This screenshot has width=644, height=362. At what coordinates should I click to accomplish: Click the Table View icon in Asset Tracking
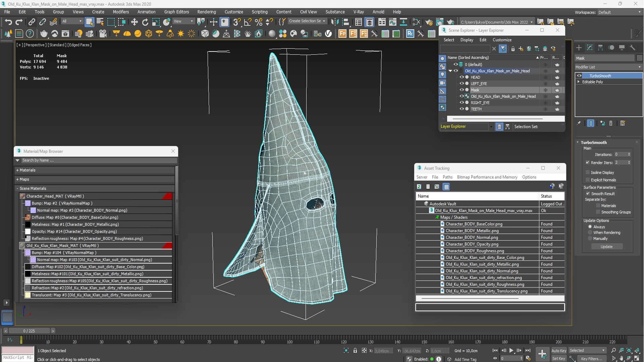(446, 187)
